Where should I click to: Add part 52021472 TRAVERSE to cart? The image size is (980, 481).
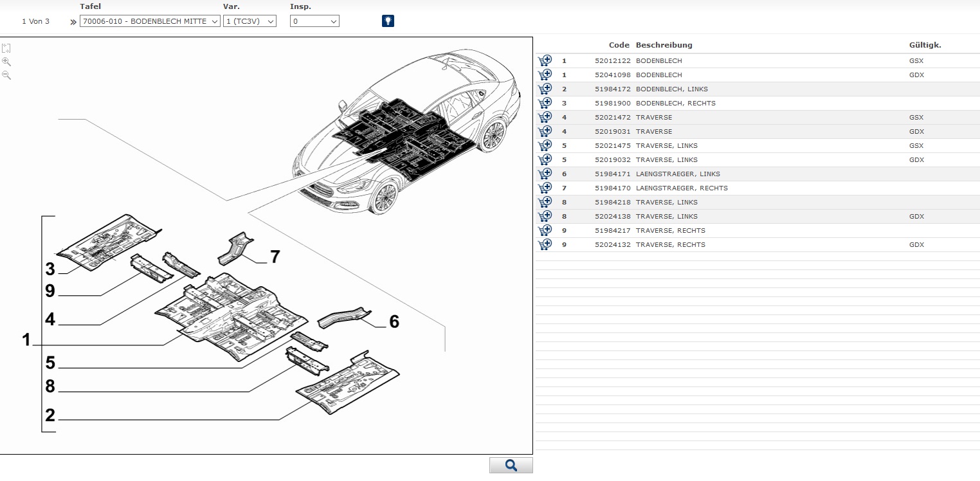tap(545, 117)
